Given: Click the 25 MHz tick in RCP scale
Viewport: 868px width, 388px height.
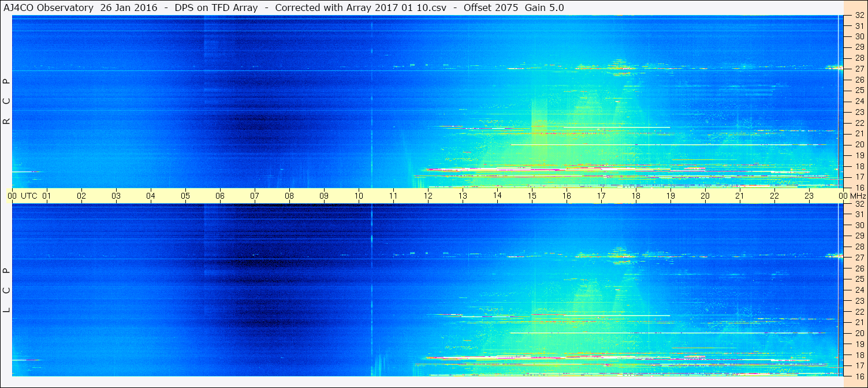Looking at the screenshot, I should coord(859,90).
